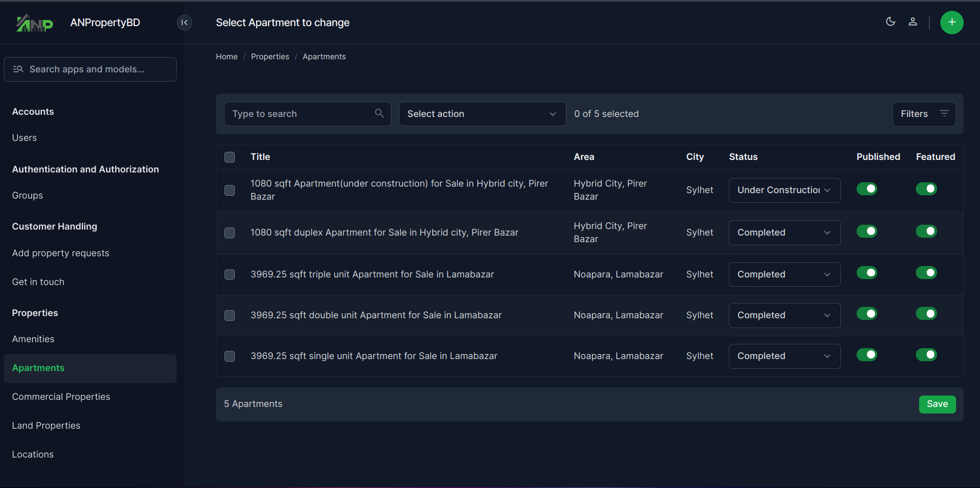
Task: Click the ANP logo icon
Action: coord(34,23)
